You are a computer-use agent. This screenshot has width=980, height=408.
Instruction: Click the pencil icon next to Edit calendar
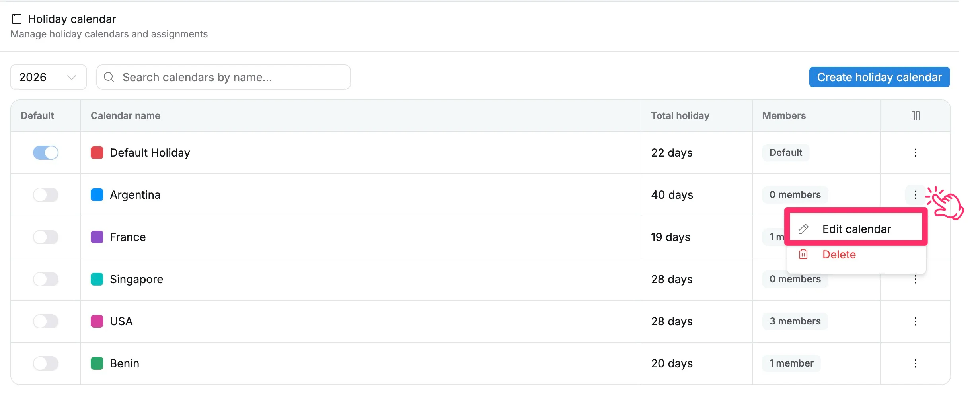point(803,229)
